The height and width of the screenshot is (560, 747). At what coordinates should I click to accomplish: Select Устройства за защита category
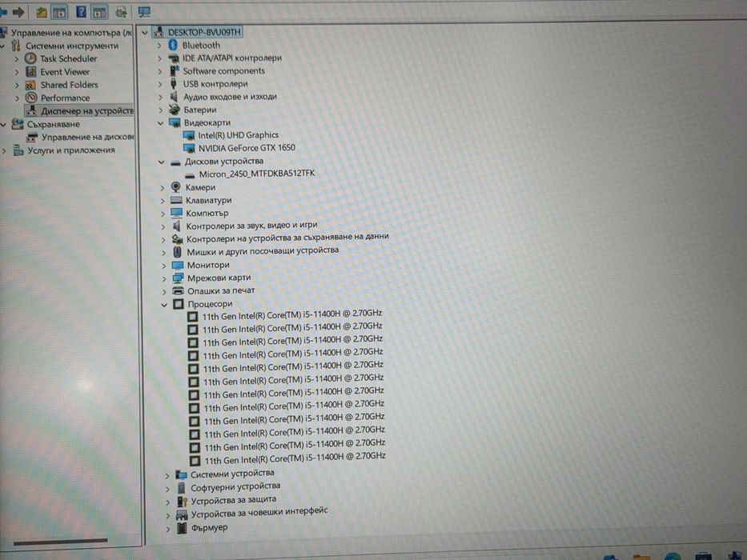coord(234,500)
